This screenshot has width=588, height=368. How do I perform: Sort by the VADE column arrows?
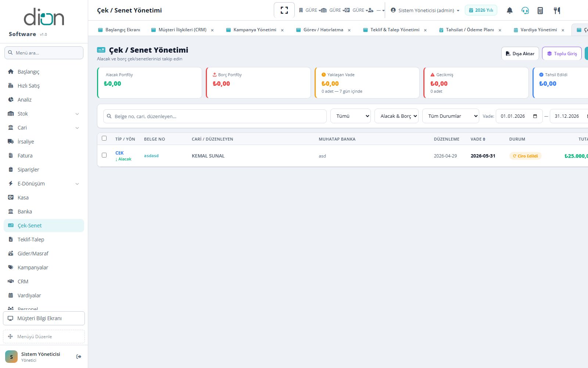[x=484, y=139]
